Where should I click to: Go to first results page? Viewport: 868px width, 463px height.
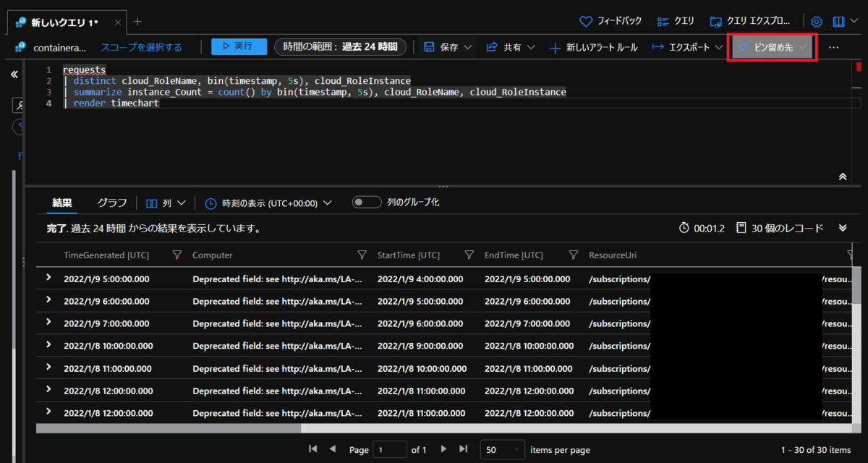coord(312,449)
